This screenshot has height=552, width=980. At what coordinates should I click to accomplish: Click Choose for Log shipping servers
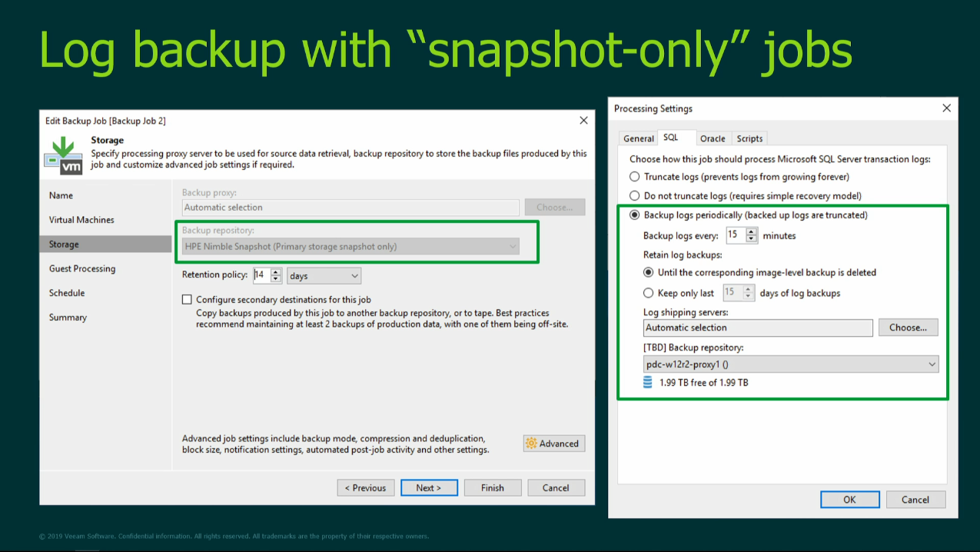909,328
